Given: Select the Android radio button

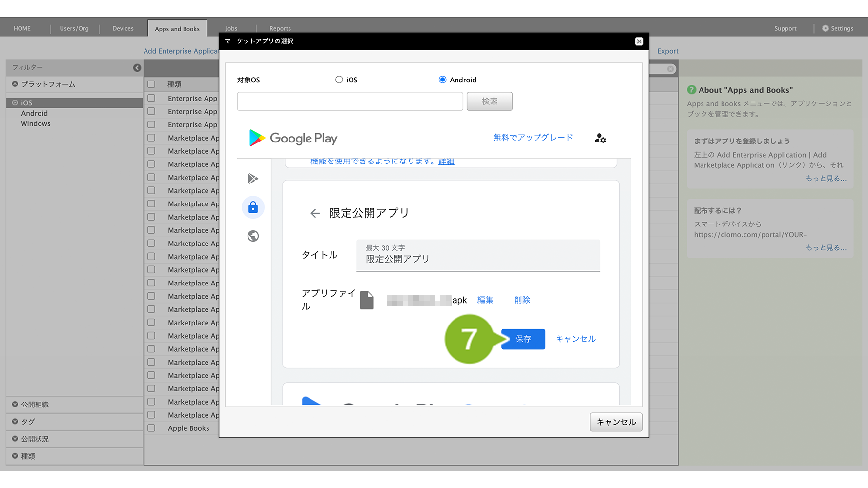Looking at the screenshot, I should click(x=442, y=80).
